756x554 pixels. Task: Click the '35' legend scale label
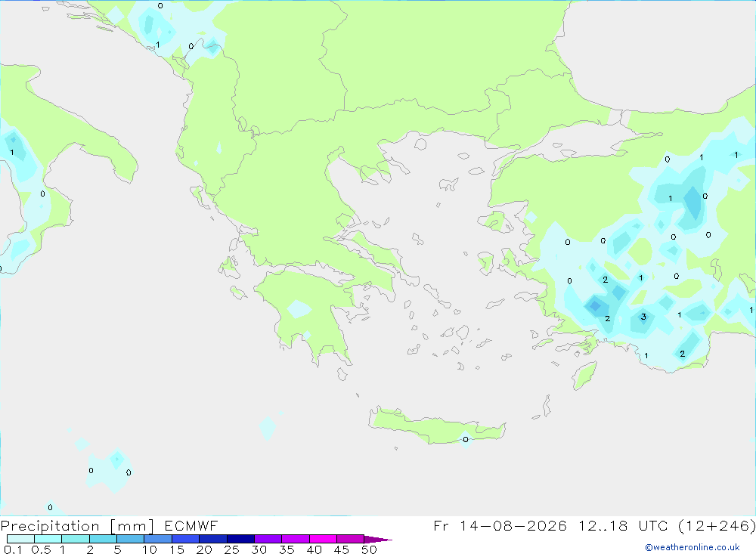click(x=287, y=549)
